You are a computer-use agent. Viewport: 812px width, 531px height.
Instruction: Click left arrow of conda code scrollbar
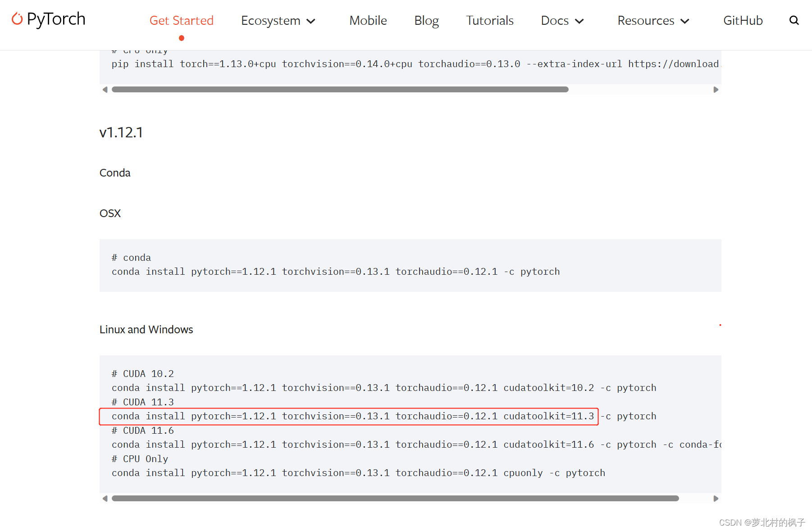pos(105,499)
